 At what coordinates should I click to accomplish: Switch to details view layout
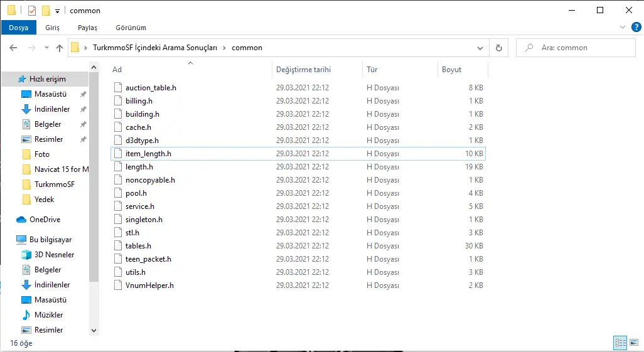[620, 343]
